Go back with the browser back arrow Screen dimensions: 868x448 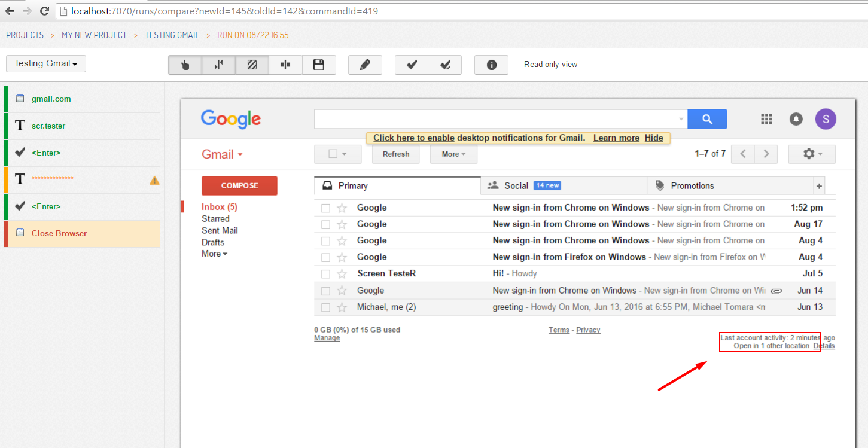(x=10, y=11)
